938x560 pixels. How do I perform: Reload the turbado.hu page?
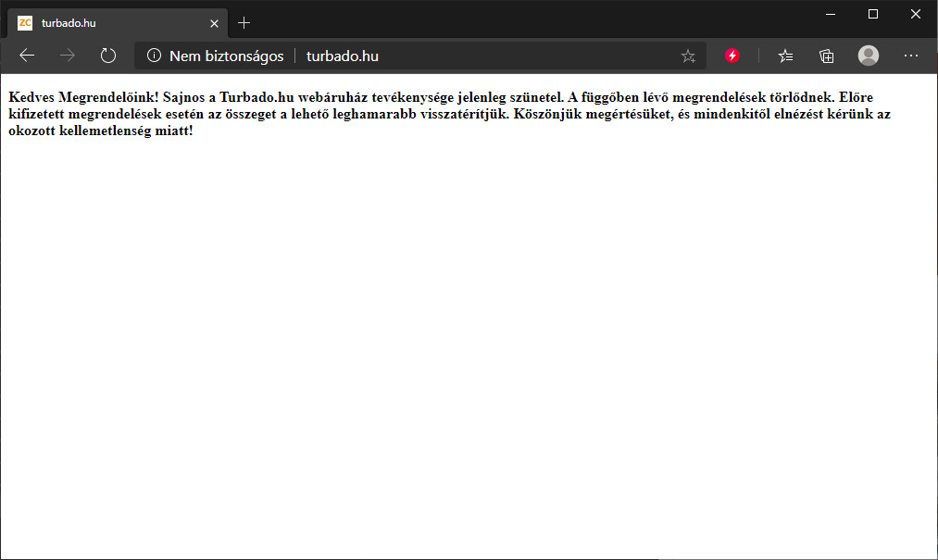[107, 56]
